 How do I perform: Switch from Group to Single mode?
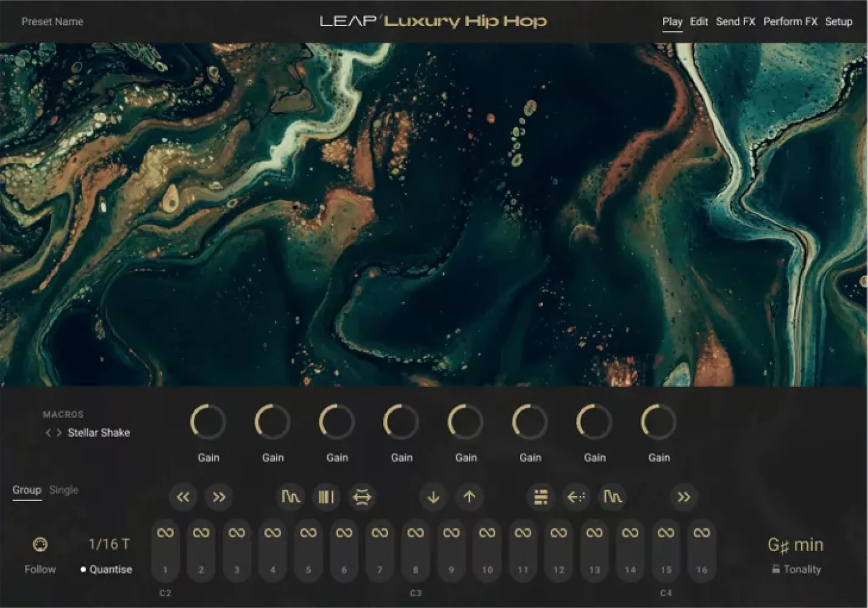63,489
